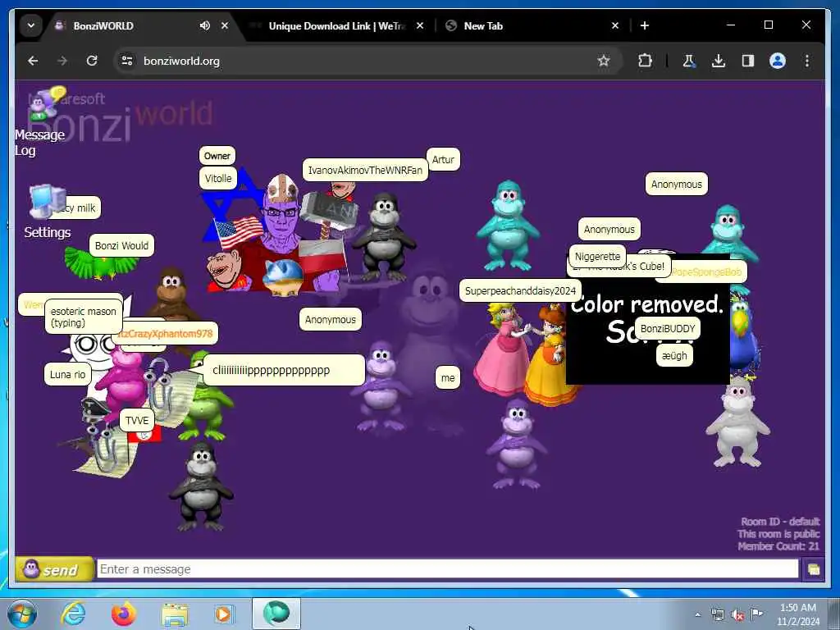This screenshot has height=630, width=840.
Task: Select the BonziWORLD tab
Action: click(103, 25)
